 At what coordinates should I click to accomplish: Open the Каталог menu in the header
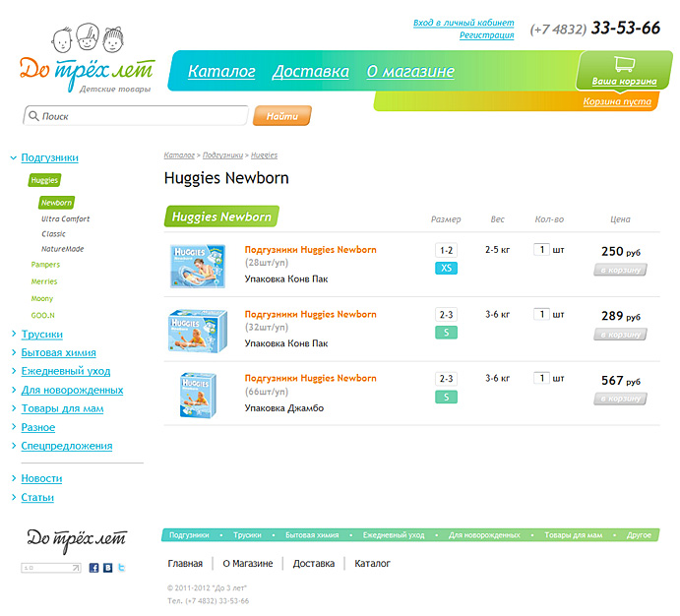[x=221, y=71]
